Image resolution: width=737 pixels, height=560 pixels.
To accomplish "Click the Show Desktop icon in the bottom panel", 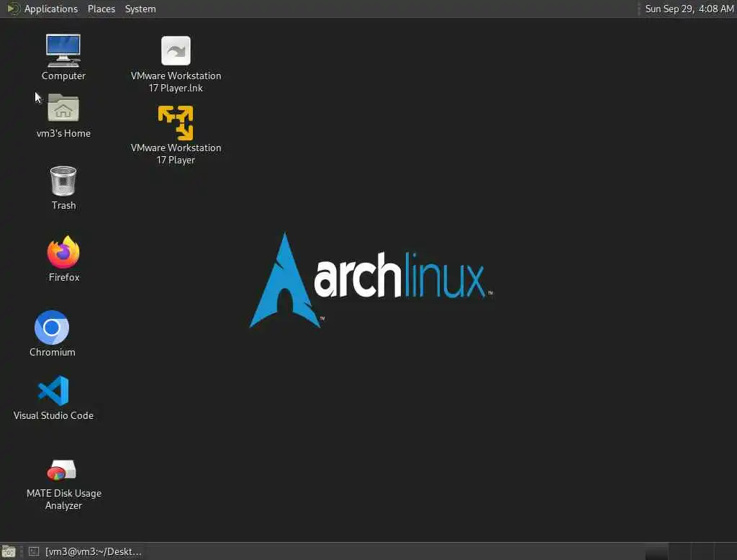I will click(x=9, y=551).
